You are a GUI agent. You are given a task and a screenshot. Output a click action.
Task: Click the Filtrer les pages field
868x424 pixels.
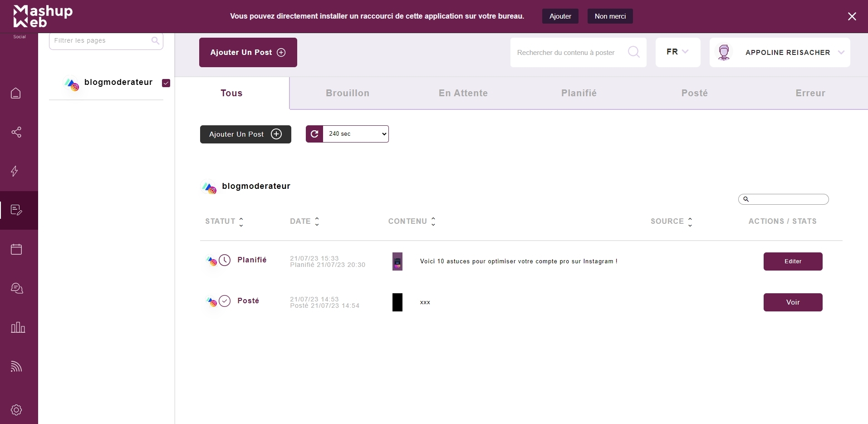[x=102, y=41]
